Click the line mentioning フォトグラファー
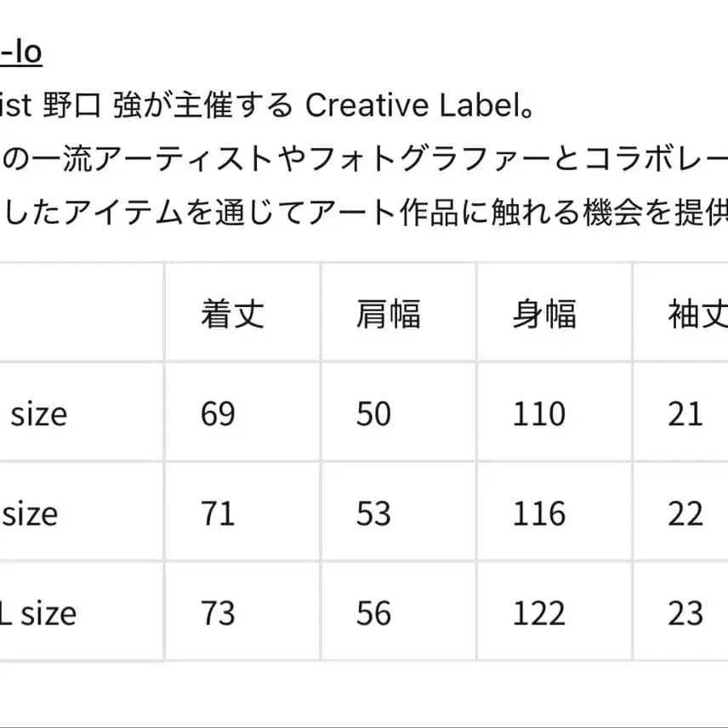 pyautogui.click(x=366, y=158)
